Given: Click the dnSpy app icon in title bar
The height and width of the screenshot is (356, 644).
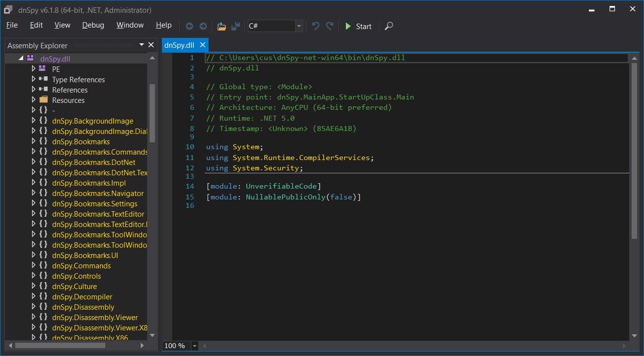Looking at the screenshot, I should pos(8,9).
